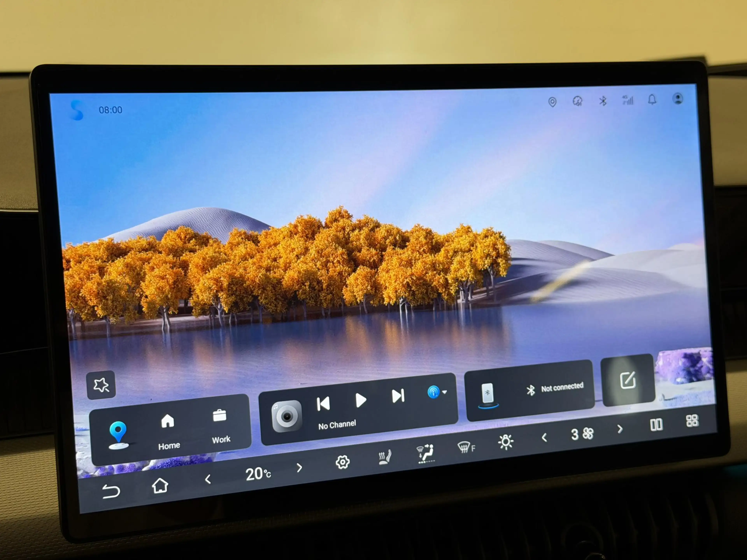Open the Not connected Bluetooth phone card
This screenshot has width=747, height=560.
tap(529, 391)
